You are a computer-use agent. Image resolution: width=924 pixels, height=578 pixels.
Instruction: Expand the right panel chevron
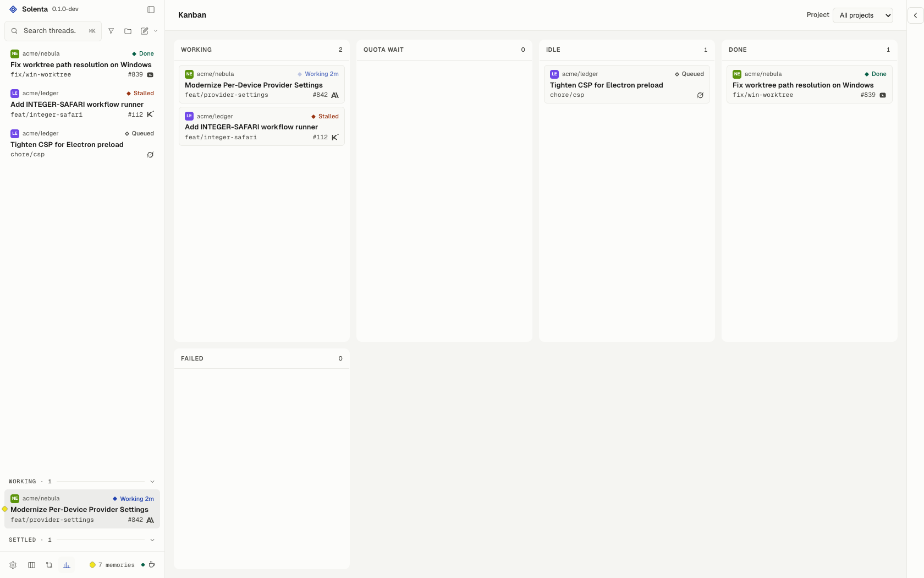915,15
